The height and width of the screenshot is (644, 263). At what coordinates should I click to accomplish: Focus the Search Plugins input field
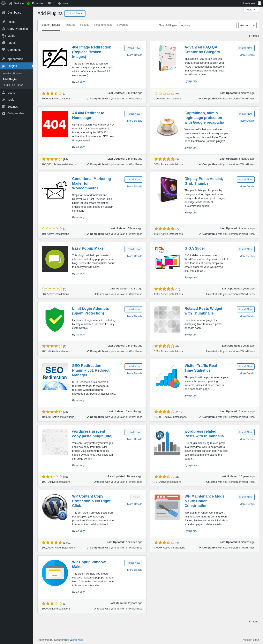tap(208, 25)
